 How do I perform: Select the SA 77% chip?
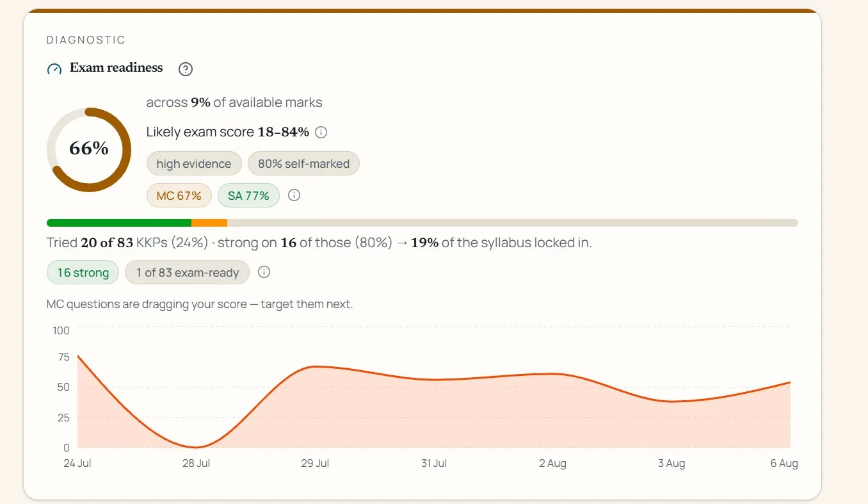pos(248,195)
